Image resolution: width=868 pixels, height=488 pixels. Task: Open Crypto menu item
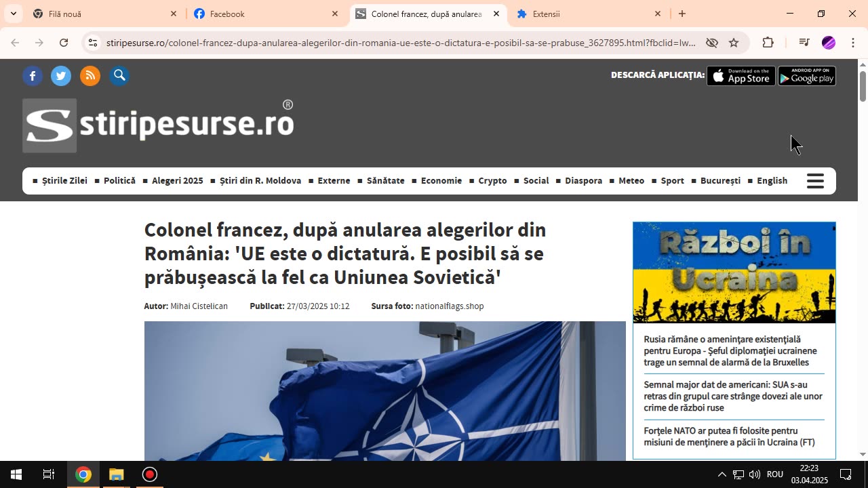[492, 181]
